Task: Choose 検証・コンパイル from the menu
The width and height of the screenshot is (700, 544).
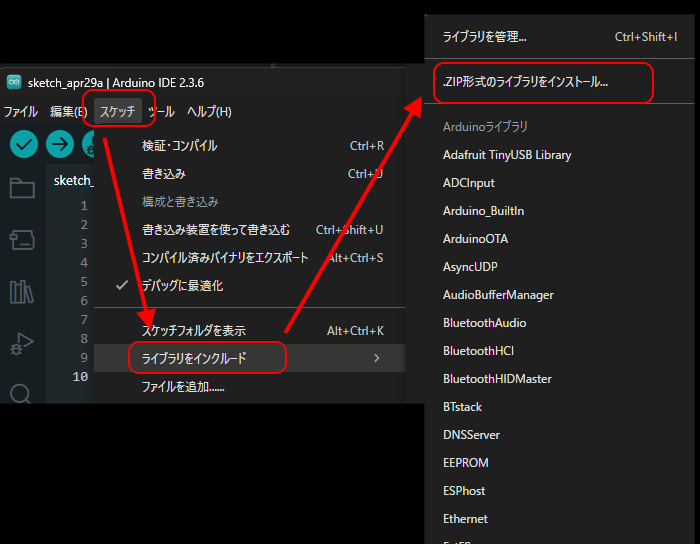Action: [x=250, y=146]
